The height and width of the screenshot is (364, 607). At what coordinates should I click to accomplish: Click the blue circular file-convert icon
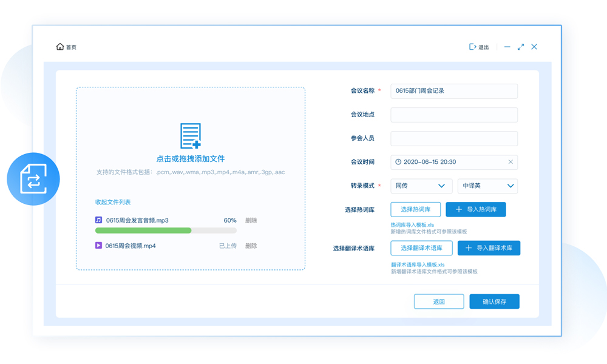[x=33, y=179]
